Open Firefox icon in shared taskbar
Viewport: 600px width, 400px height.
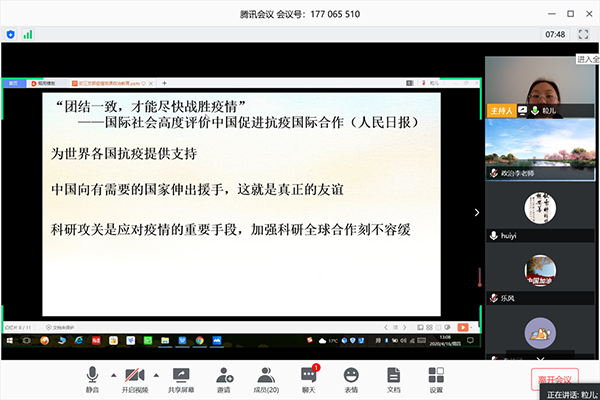(x=44, y=340)
